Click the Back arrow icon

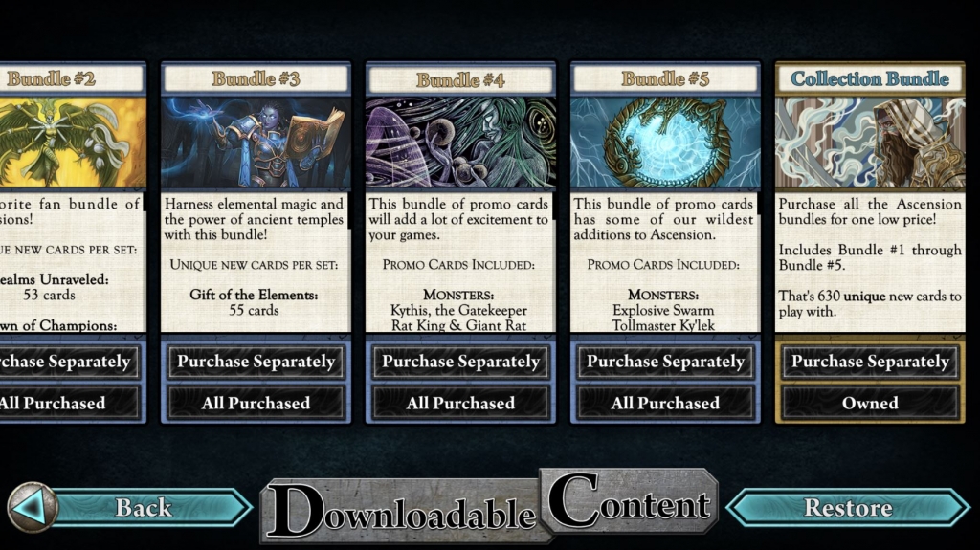[x=32, y=507]
